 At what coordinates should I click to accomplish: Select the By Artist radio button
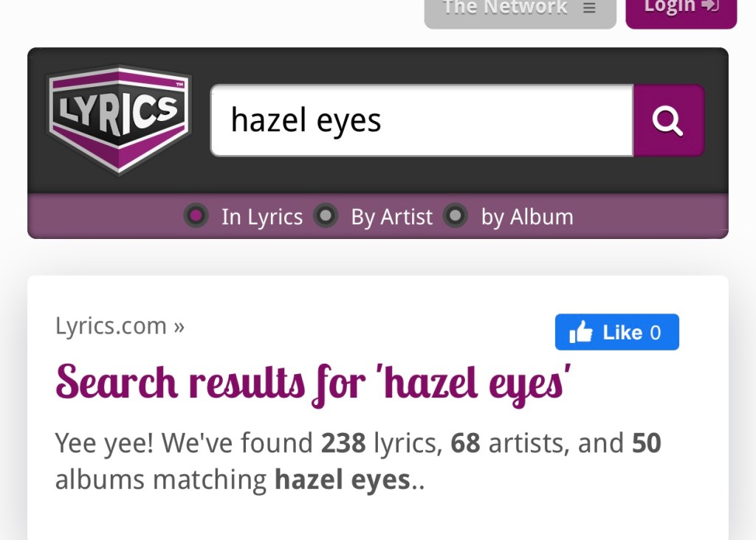coord(326,216)
